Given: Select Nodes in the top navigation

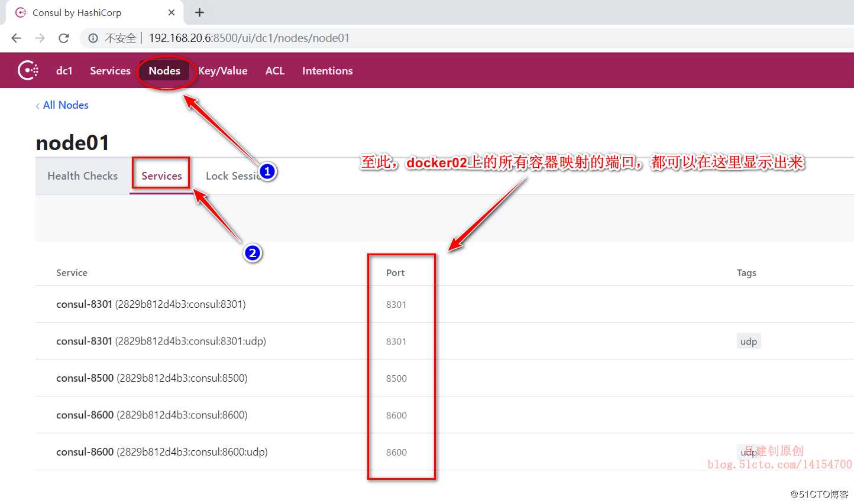Looking at the screenshot, I should (x=164, y=70).
